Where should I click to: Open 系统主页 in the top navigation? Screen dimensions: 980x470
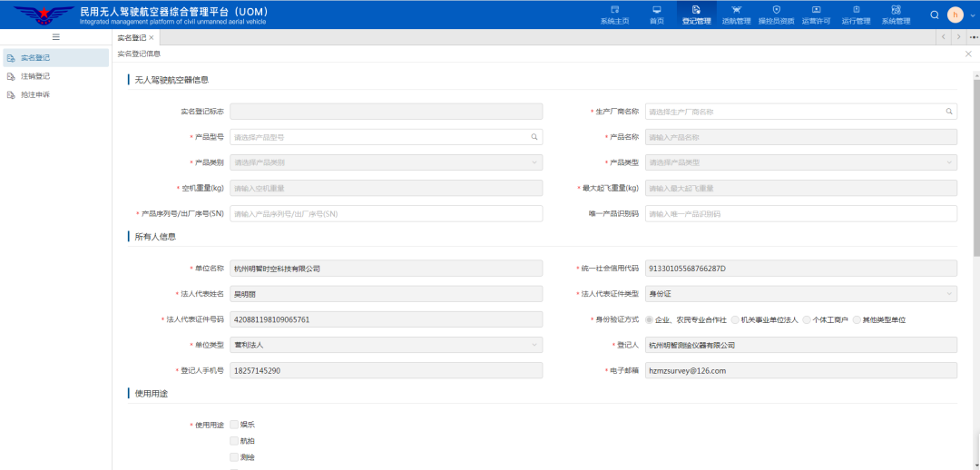tap(614, 15)
